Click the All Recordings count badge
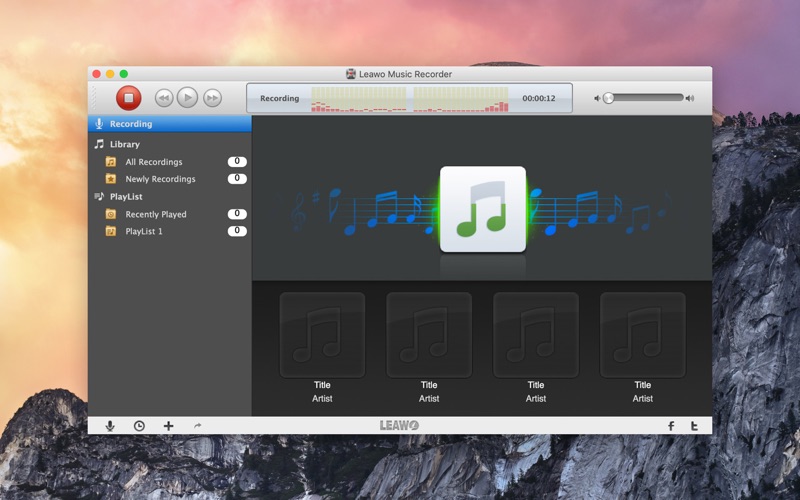This screenshot has width=800, height=500. (237, 162)
